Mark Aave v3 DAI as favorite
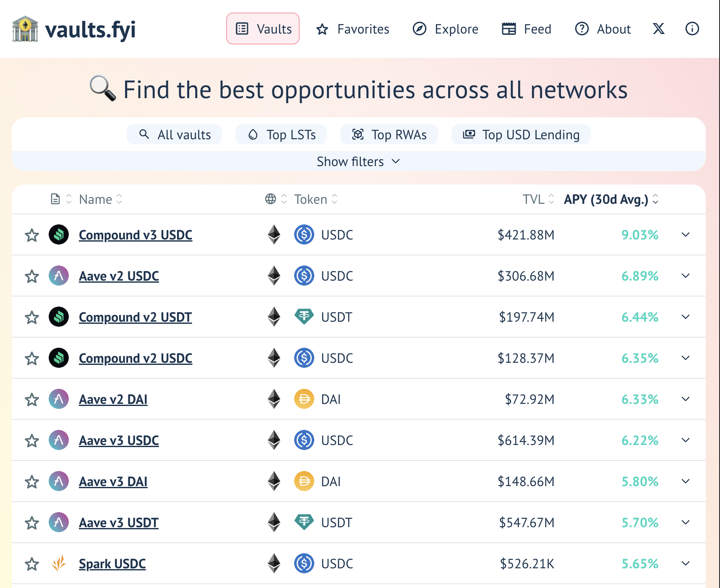Screen dimensions: 720x588 (32, 482)
